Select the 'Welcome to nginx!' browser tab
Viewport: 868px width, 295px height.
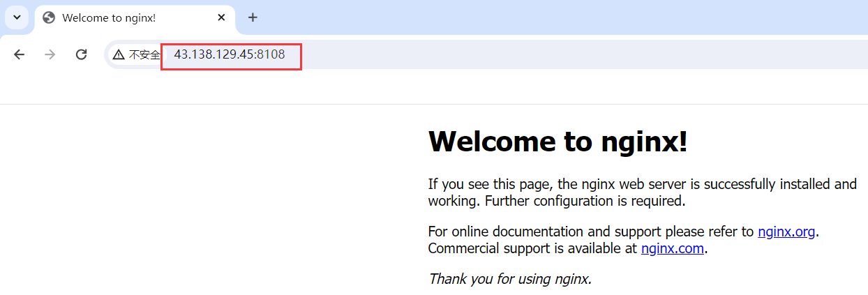coord(135,17)
